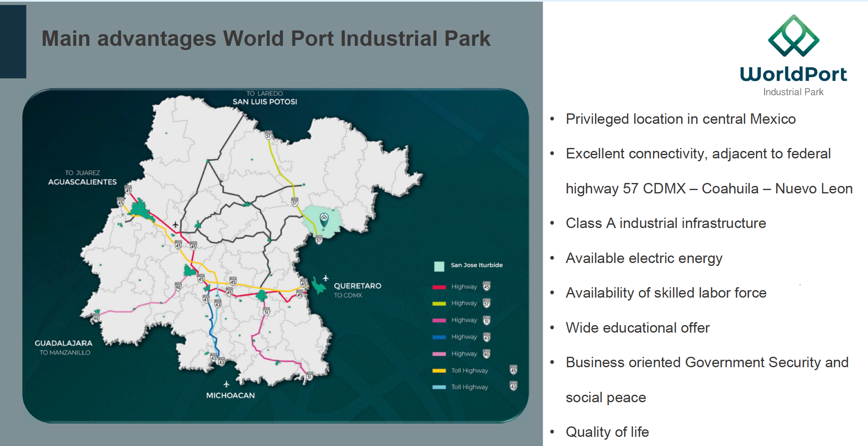
Task: Click the WorldPort diamond logo
Action: (x=793, y=36)
